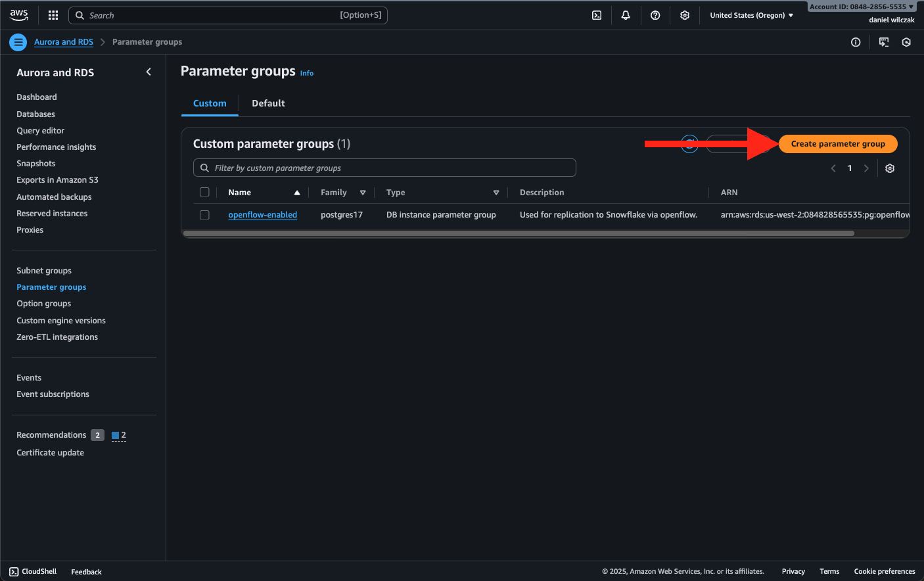Check the openflow-enabled row checkbox
Viewport: 924px width, 581px height.
[204, 215]
